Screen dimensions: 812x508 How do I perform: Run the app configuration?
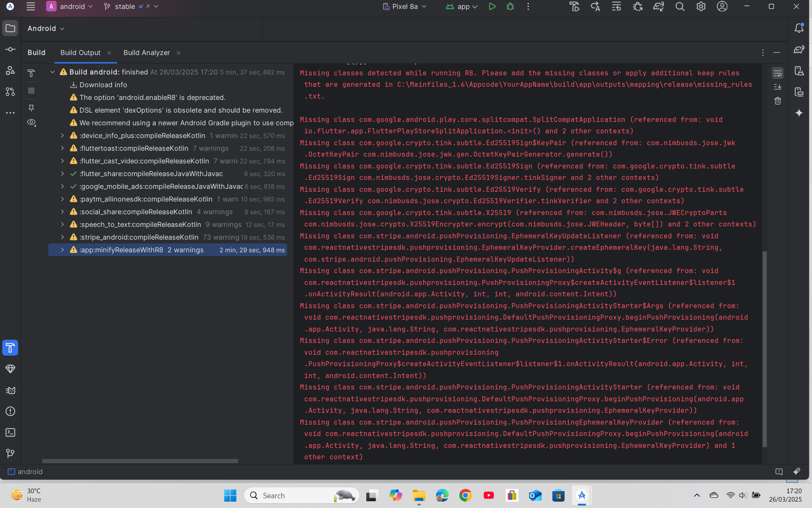point(492,6)
